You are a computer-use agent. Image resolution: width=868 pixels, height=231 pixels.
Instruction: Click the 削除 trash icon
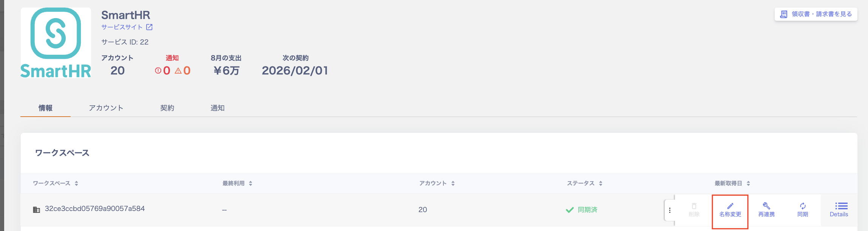(694, 206)
